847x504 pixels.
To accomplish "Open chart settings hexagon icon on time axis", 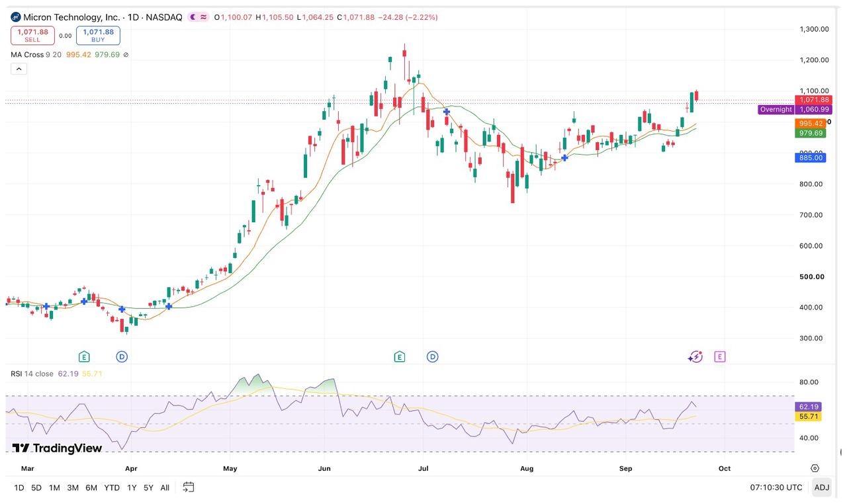I will pos(815,468).
